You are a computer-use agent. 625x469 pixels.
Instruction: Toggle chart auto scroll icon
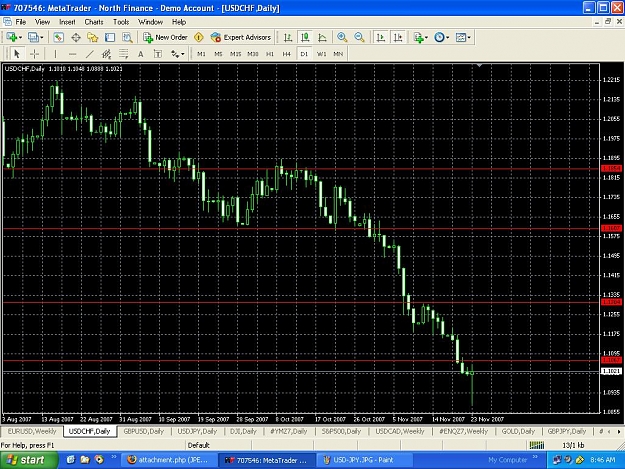381,37
